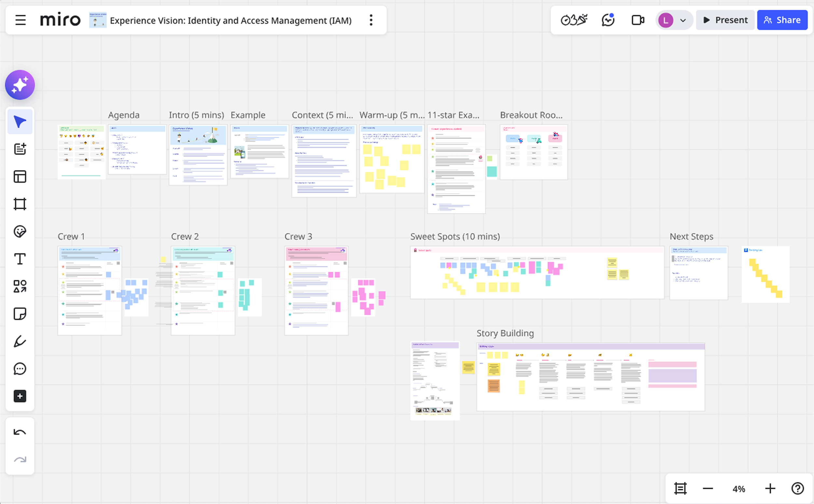This screenshot has height=504, width=814.
Task: Open board options three-dot menu
Action: tap(371, 20)
